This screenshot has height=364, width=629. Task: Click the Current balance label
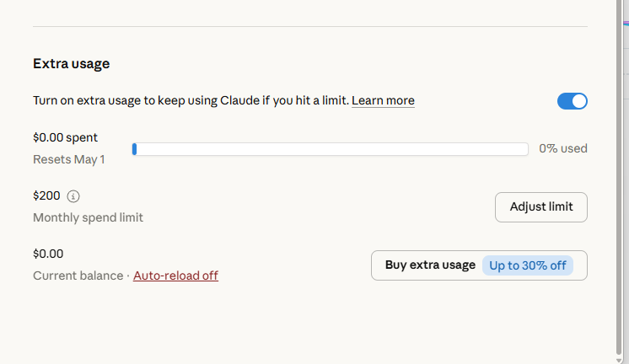[x=78, y=276]
